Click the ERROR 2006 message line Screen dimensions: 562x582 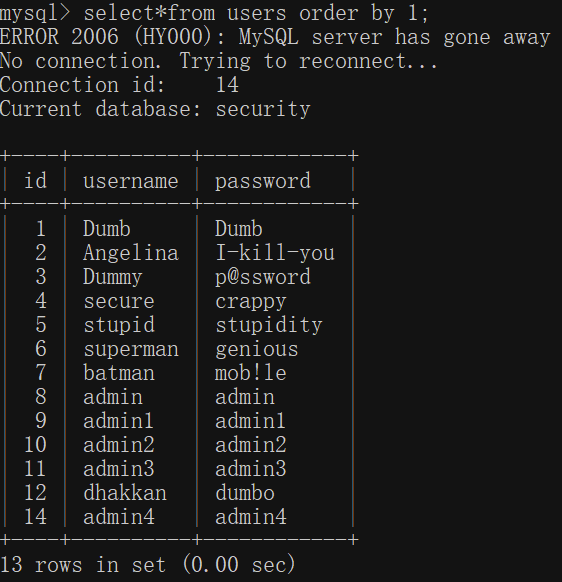coord(275,37)
